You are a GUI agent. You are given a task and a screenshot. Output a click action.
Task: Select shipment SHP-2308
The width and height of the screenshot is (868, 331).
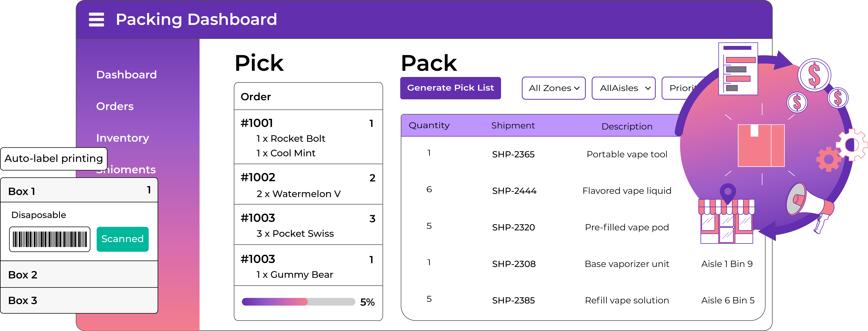coord(514,264)
